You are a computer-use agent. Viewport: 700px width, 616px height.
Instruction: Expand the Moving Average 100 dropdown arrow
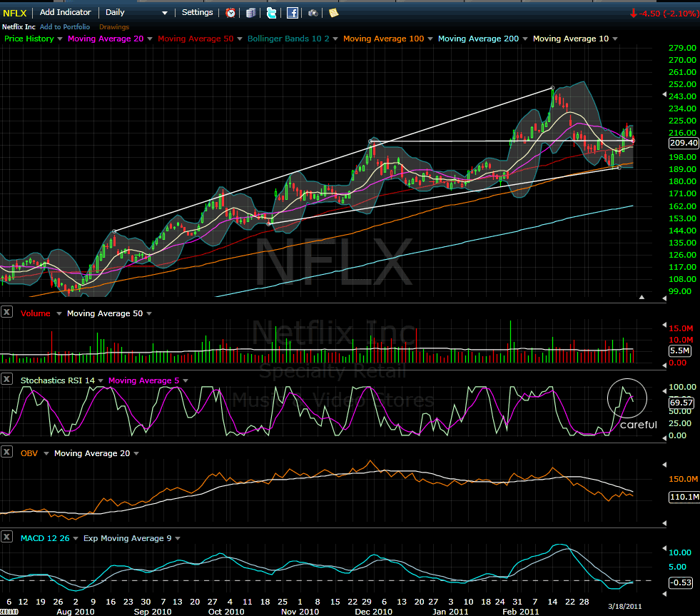(x=430, y=39)
